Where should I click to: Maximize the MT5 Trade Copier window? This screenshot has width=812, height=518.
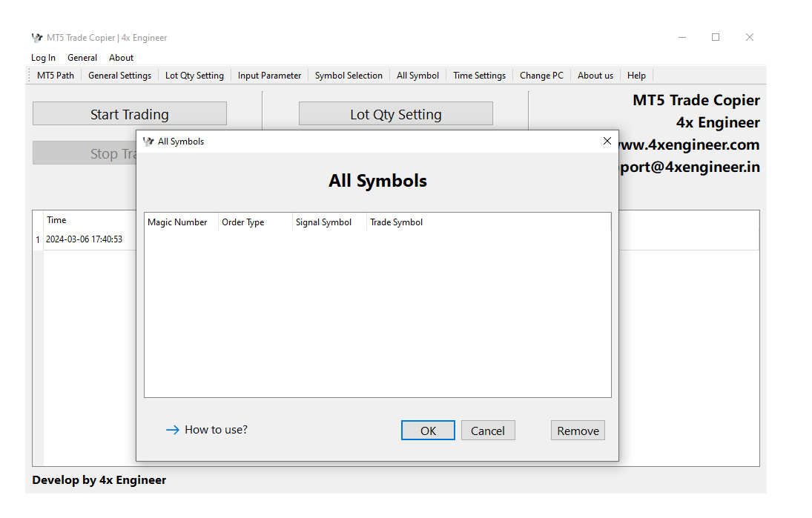click(715, 37)
